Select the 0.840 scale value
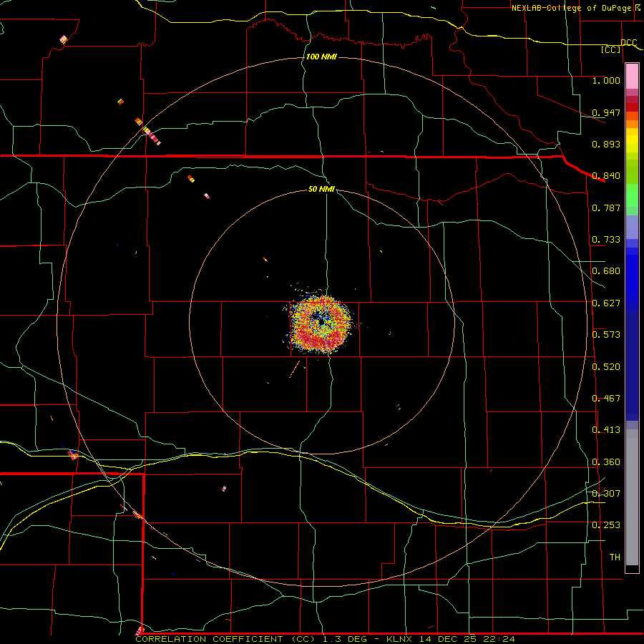644x644 pixels. point(606,176)
